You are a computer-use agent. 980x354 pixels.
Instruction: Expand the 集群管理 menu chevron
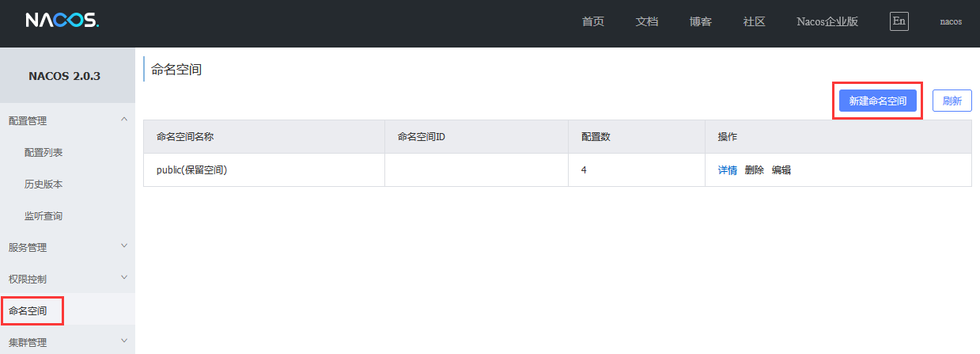(123, 341)
